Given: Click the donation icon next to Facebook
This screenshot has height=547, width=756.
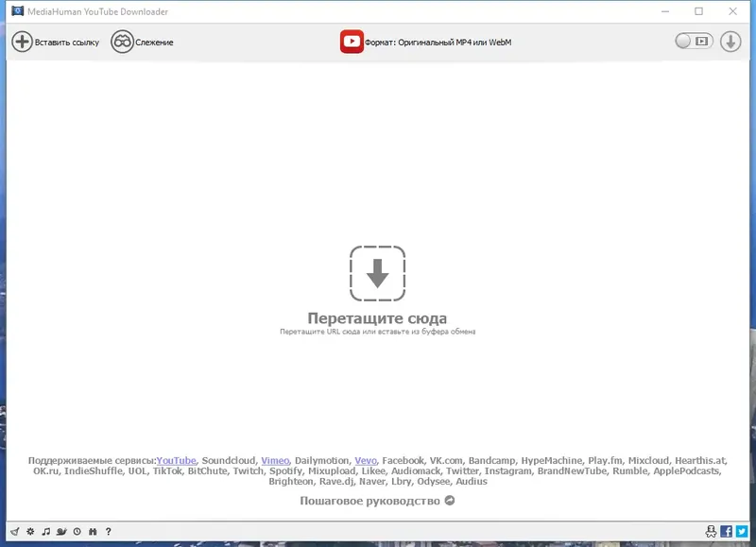Looking at the screenshot, I should (x=710, y=532).
